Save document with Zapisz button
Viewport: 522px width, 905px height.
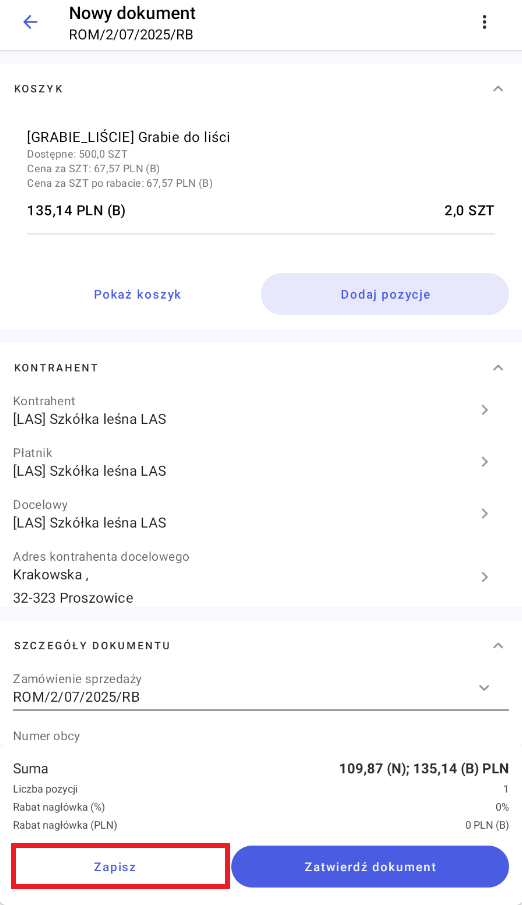115,867
